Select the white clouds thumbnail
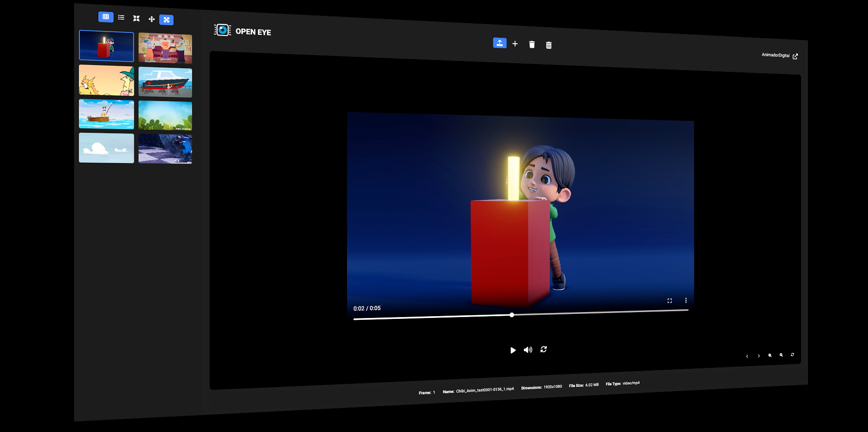 [106, 148]
